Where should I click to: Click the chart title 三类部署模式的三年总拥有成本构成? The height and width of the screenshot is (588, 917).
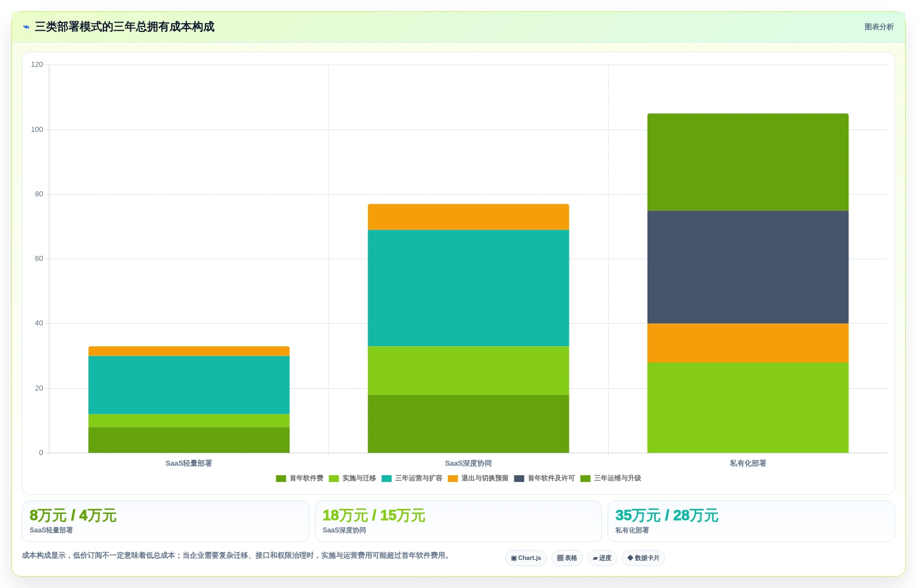[125, 27]
